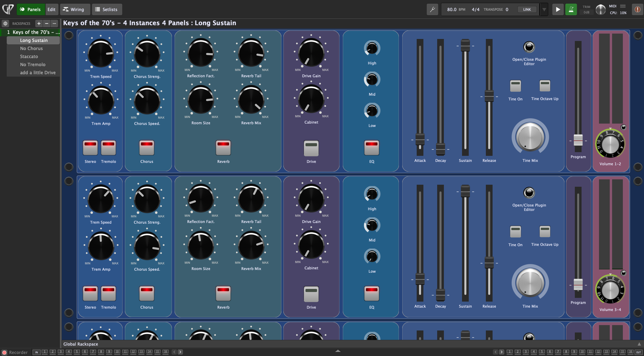Toggle Chorus switch in first panel
644x356 pixels.
click(147, 148)
